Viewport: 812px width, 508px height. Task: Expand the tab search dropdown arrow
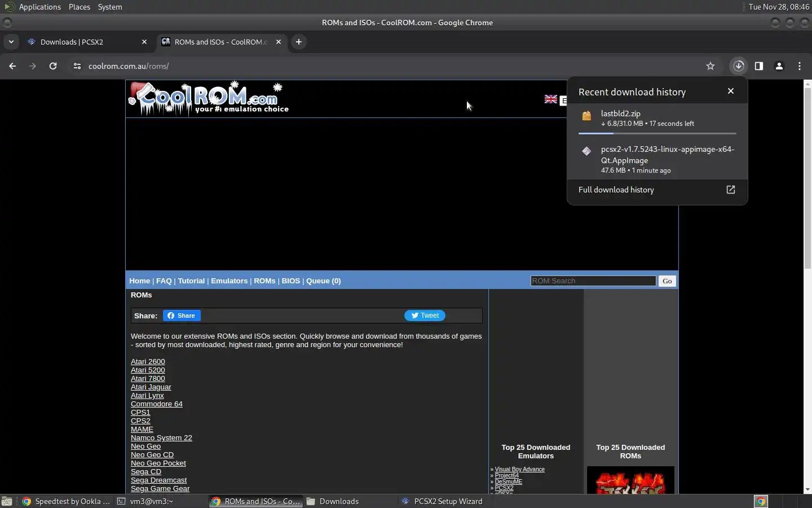(11, 42)
